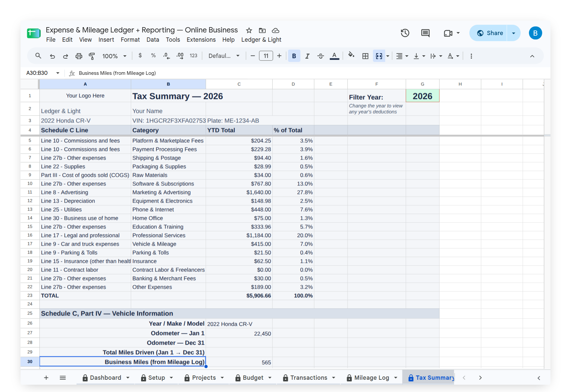Image resolution: width=571 pixels, height=392 pixels.
Task: Apply currency format with the dollar icon
Action: 140,56
